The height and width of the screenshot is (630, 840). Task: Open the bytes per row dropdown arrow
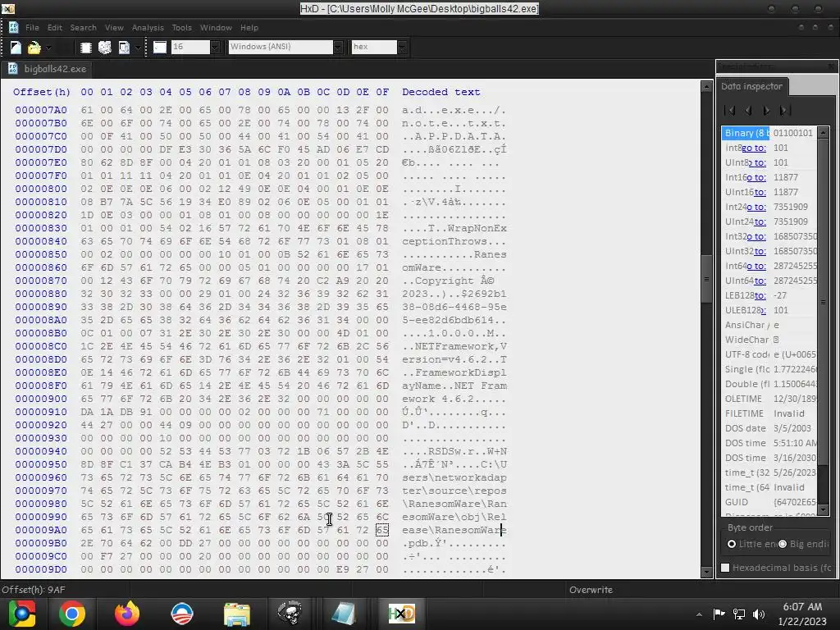pos(215,47)
